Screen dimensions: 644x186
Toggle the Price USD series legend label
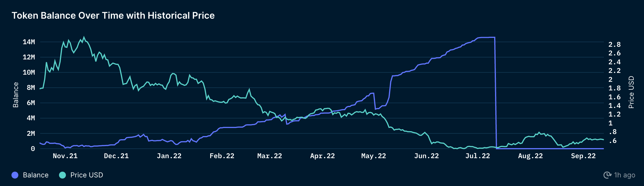coord(87,175)
